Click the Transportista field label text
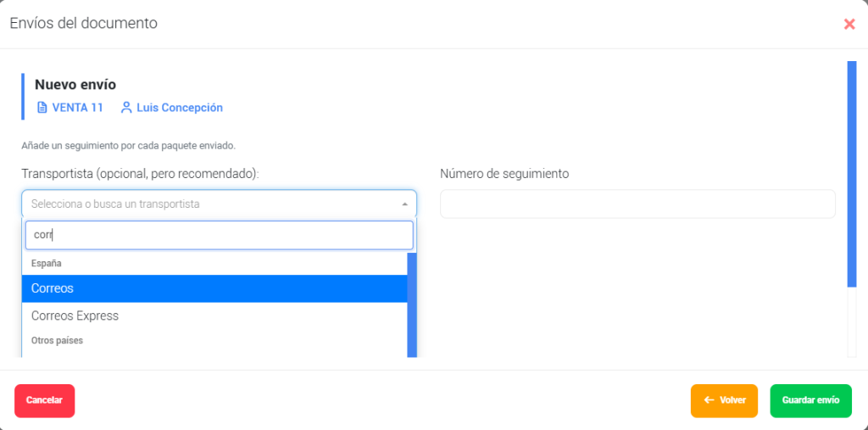 tap(141, 173)
